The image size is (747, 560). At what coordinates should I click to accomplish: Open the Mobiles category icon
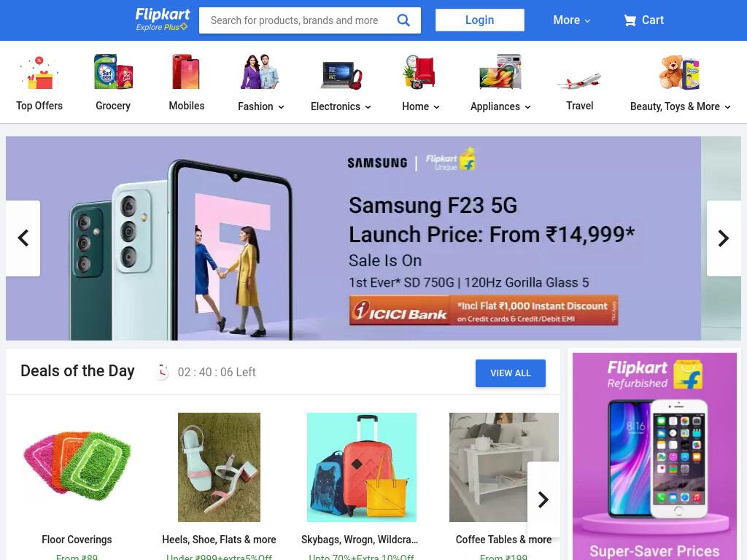click(186, 72)
